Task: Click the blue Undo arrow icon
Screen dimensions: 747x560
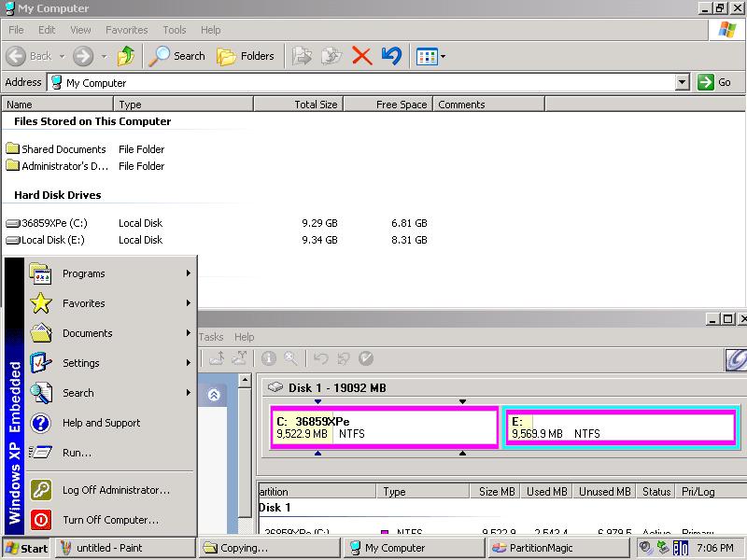Action: [x=392, y=56]
